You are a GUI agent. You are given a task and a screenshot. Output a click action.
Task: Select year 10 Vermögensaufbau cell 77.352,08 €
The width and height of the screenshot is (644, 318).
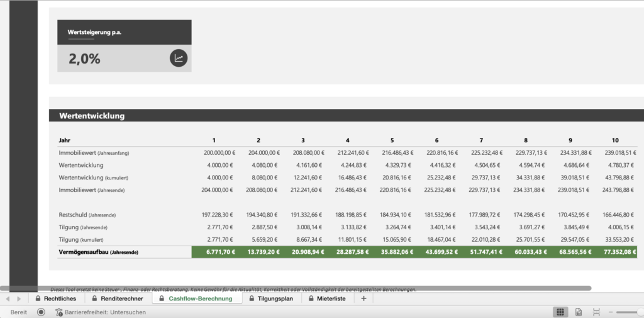[619, 252]
